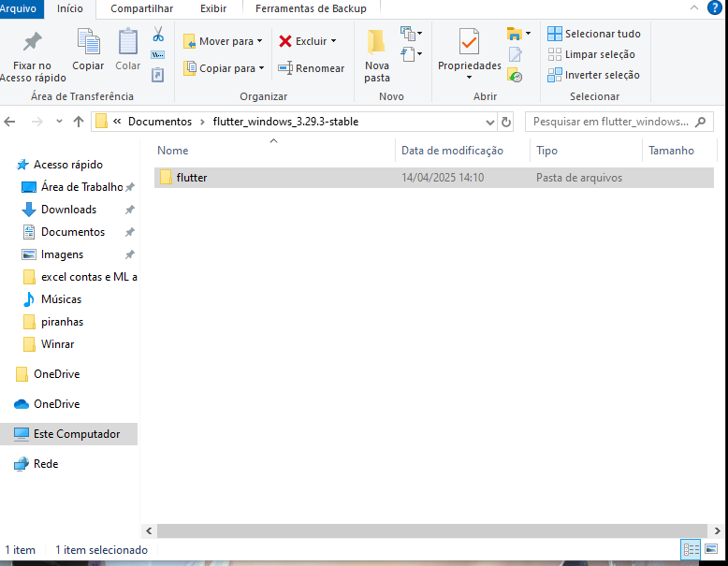
Task: Collapse the ribbon with chevron
Action: pyautogui.click(x=694, y=7)
